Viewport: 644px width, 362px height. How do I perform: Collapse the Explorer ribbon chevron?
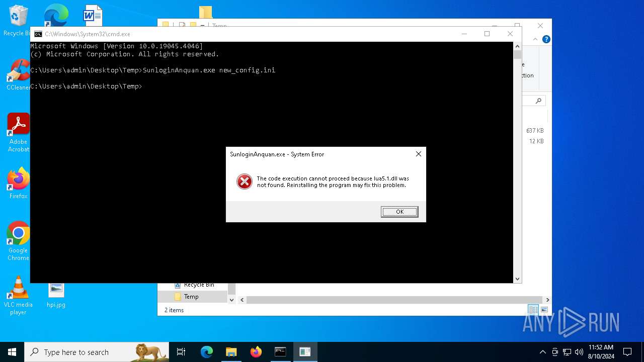[x=536, y=39]
